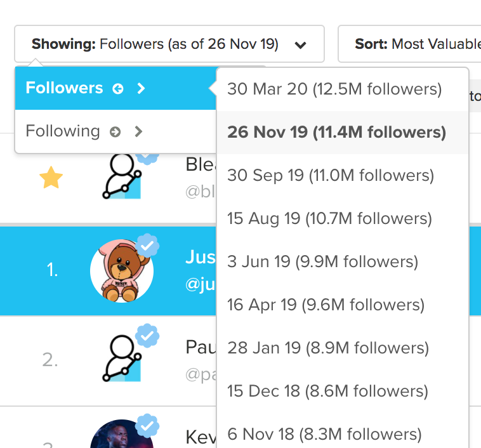Expand the Followers submenu chevron
Screen dimensions: 481x448
[141, 88]
